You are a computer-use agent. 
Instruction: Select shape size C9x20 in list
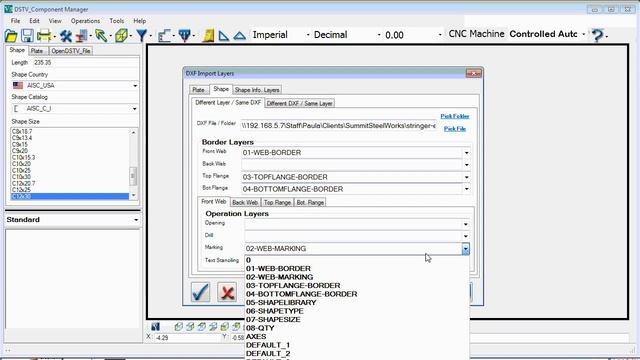coord(20,151)
